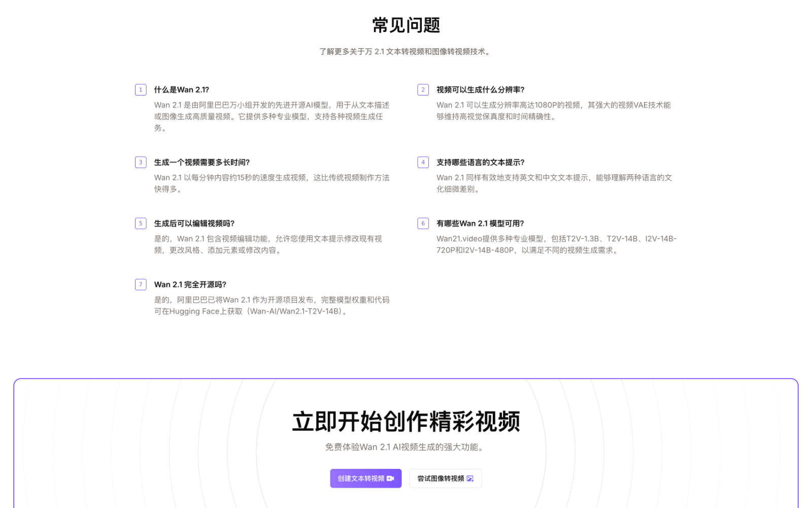Click number badge 4 beside 支持哪些语言的文本提示?
Image resolution: width=812 pixels, height=508 pixels.
pos(423,163)
